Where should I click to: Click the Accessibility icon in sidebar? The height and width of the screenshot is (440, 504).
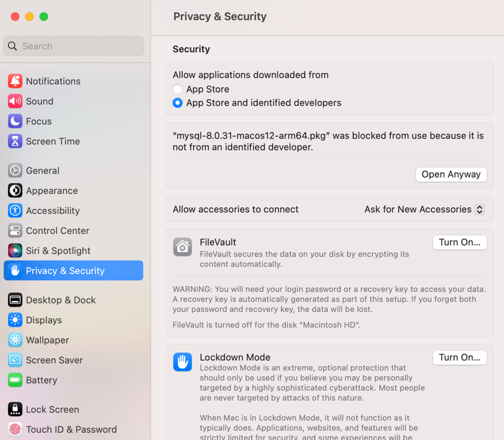point(15,210)
